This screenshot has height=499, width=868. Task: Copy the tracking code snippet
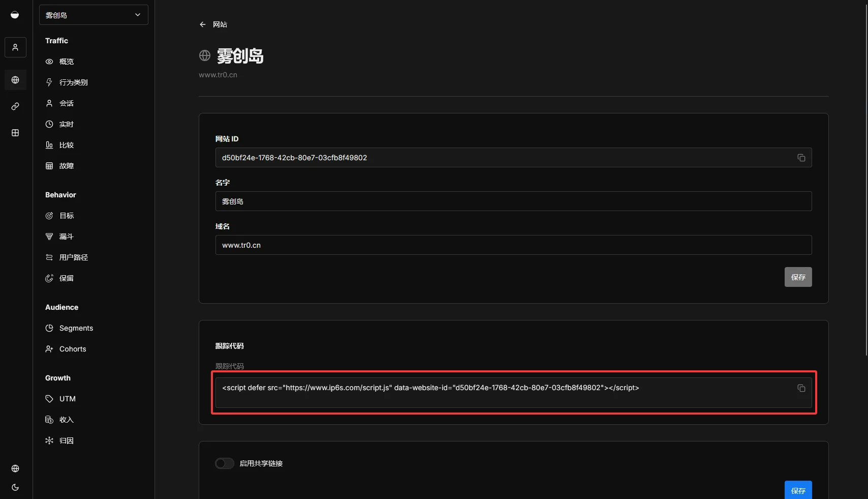(x=801, y=388)
